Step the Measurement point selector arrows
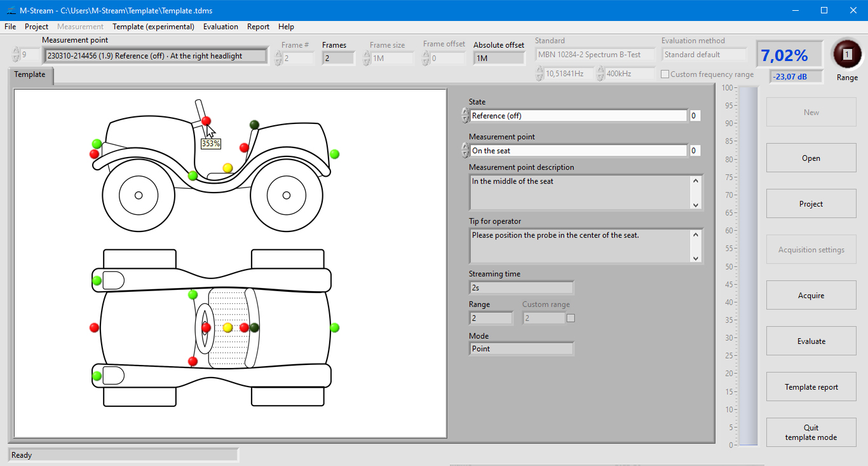Viewport: 868px width, 466px height. [x=465, y=151]
